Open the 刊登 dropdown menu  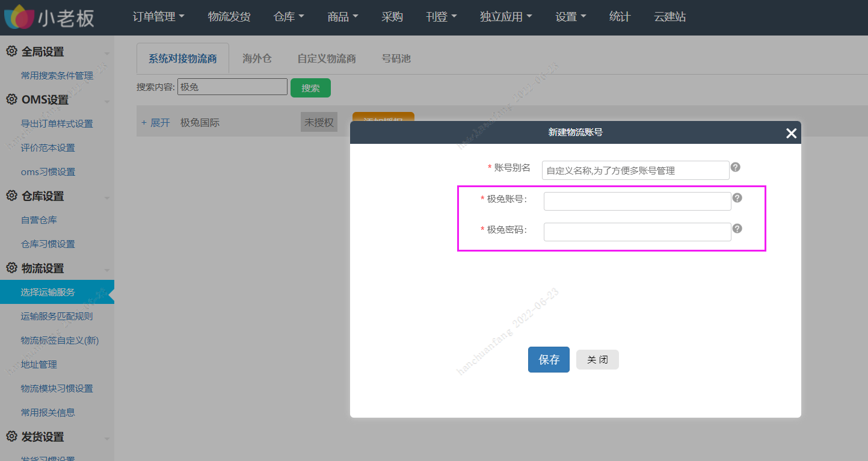tap(442, 17)
